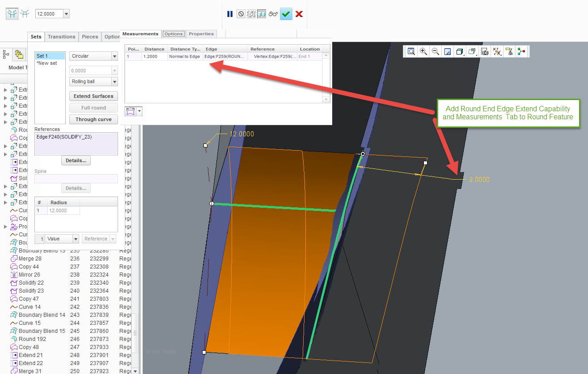
Task: Select Mirror 26 in model tree
Action: [30, 275]
